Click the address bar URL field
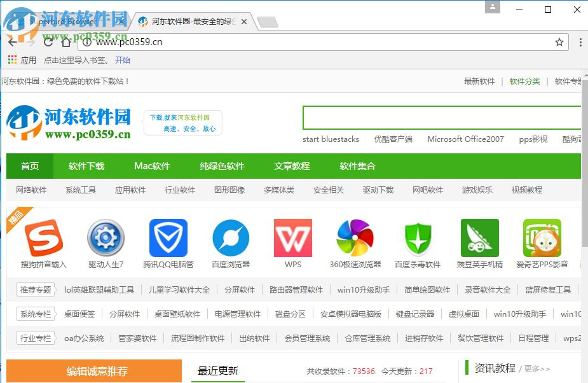This screenshot has width=588, height=383. (x=322, y=42)
